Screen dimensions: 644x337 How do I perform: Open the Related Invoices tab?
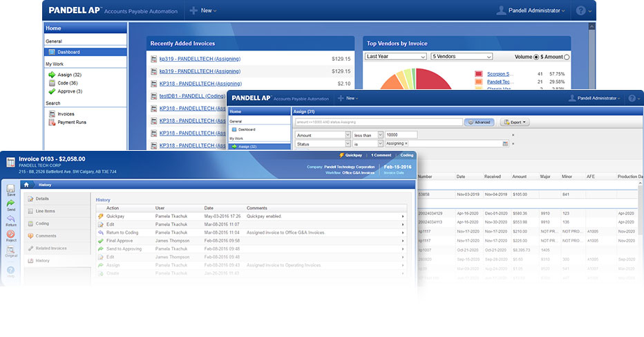point(57,248)
